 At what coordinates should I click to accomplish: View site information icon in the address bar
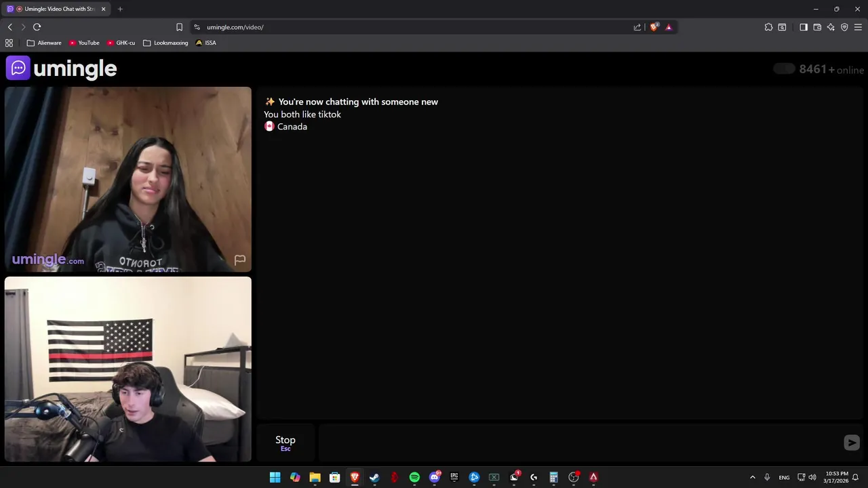(x=197, y=27)
